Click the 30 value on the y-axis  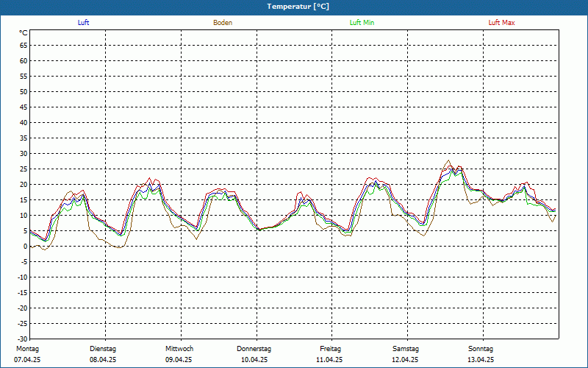click(24, 154)
